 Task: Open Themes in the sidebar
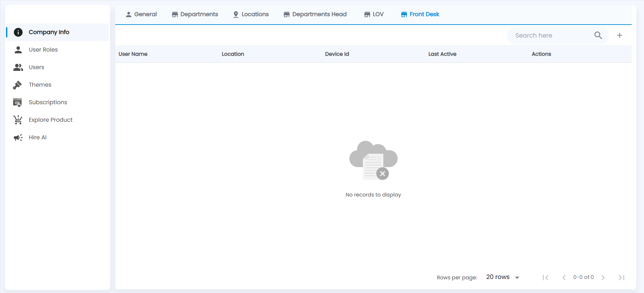[57, 85]
